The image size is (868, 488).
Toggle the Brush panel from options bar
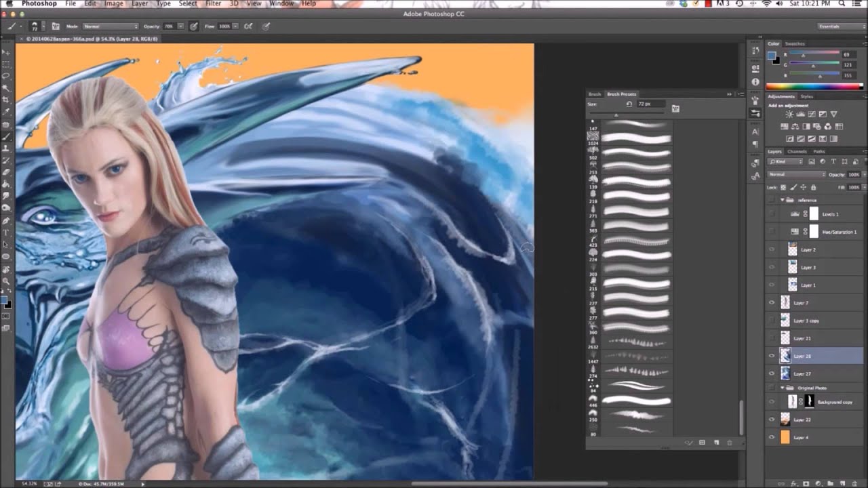56,26
